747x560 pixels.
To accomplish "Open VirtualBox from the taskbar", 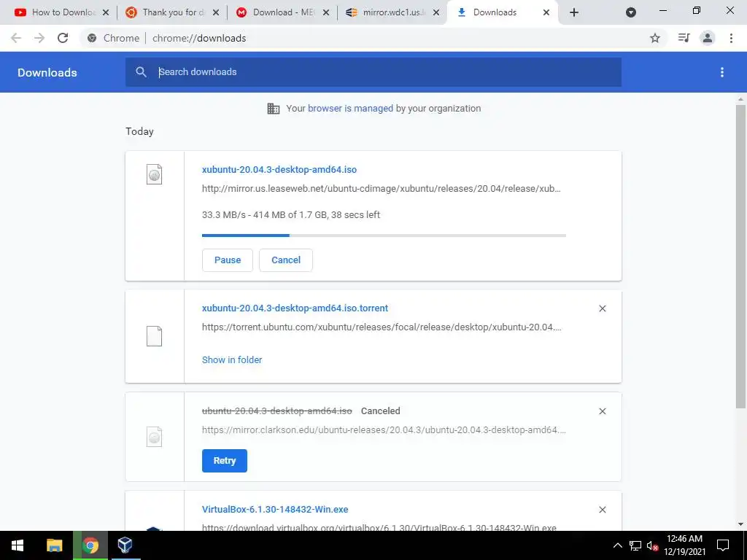I will pos(125,545).
